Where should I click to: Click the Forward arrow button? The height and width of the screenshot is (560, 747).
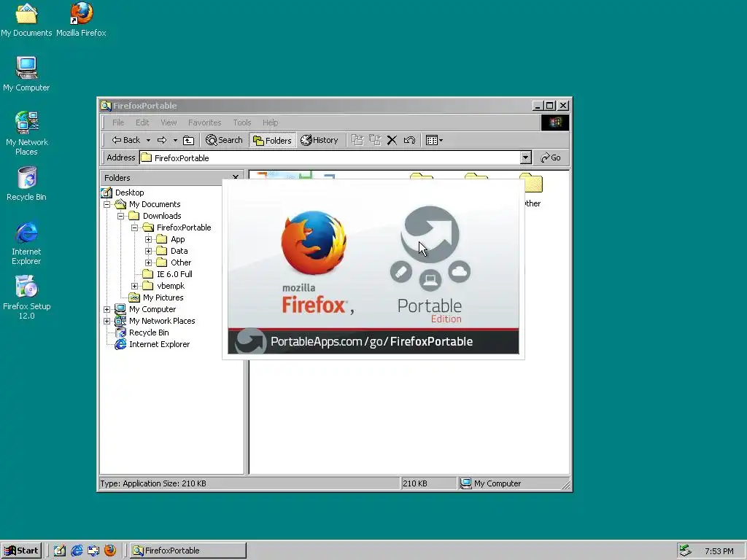tap(162, 140)
